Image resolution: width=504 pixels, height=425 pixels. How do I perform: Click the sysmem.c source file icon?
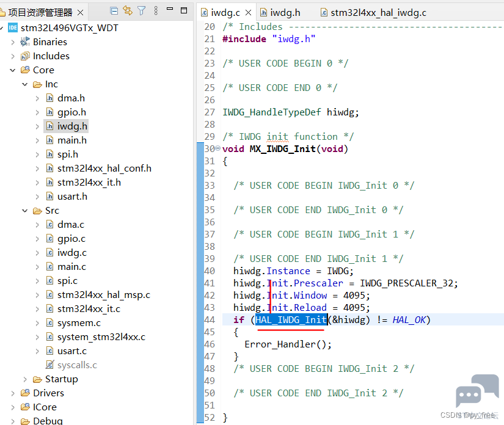(x=49, y=322)
